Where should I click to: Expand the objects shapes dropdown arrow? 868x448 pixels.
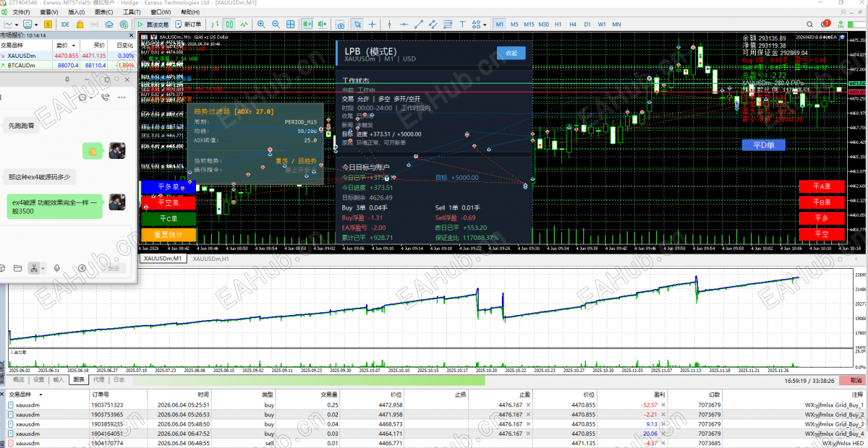[x=485, y=25]
